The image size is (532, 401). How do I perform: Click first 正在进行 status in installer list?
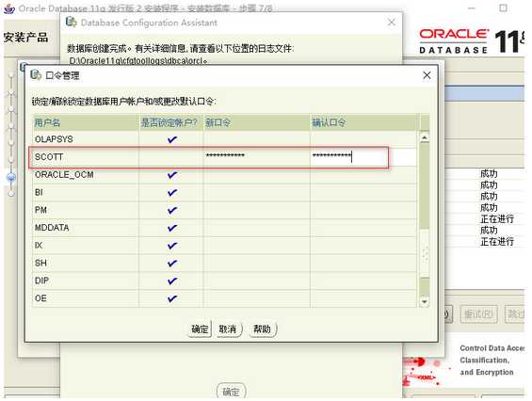click(497, 218)
